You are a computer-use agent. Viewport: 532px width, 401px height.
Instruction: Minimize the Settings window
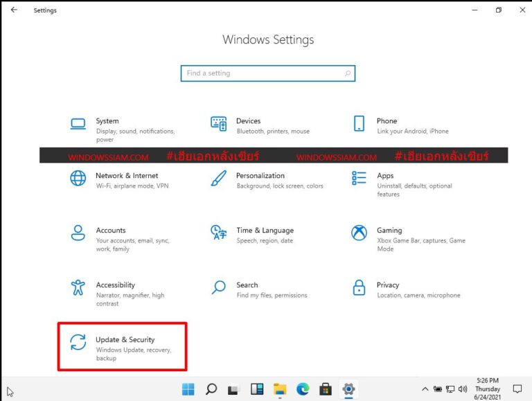(x=475, y=10)
